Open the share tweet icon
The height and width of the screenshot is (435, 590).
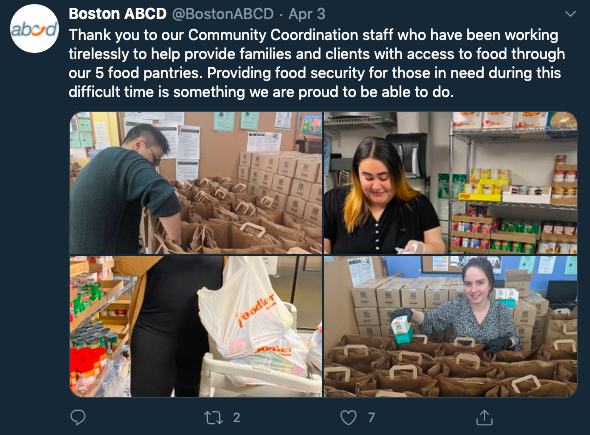point(484,417)
